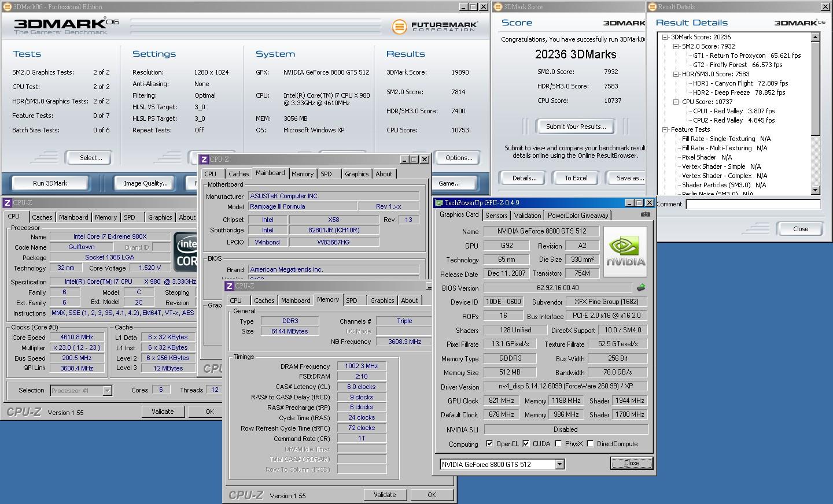Collapse the SM2.0 Score: 7932 node
This screenshot has height=504, width=833.
coord(676,46)
